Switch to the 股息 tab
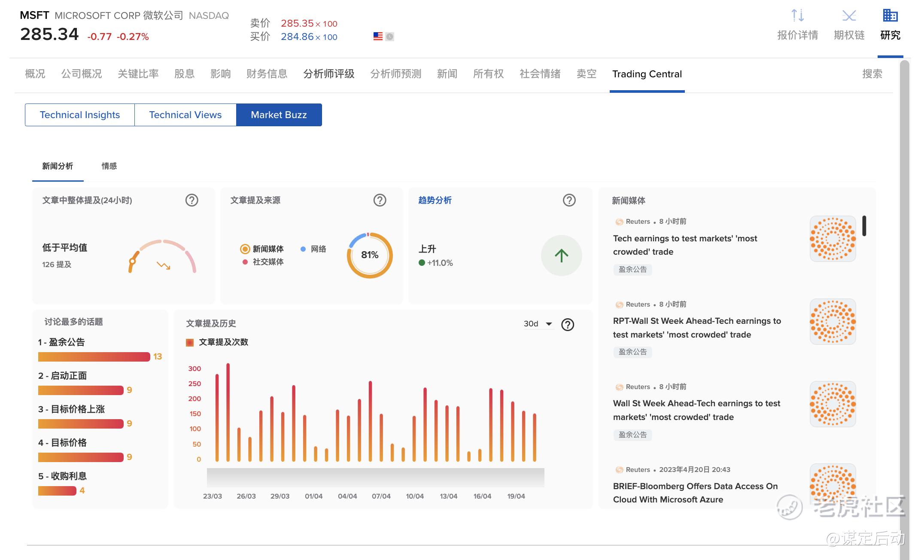924x560 pixels. (184, 74)
